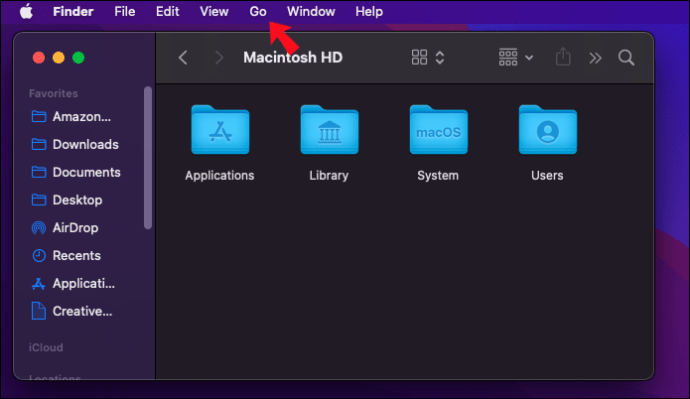Click the Favorites section header
Screen dimensions: 690x399
(53, 93)
